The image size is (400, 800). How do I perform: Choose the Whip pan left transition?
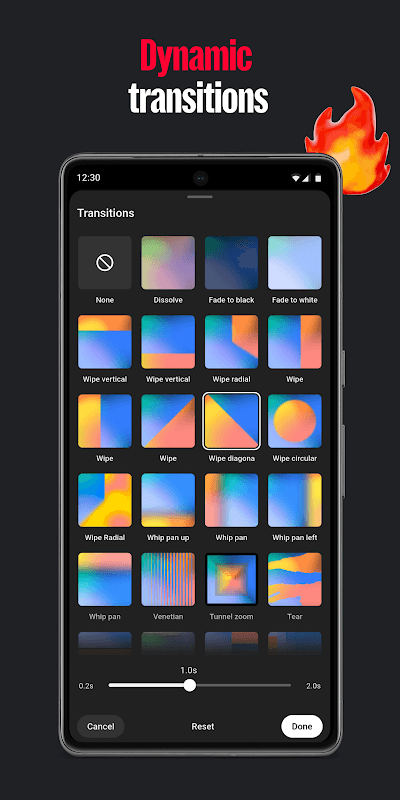click(294, 500)
